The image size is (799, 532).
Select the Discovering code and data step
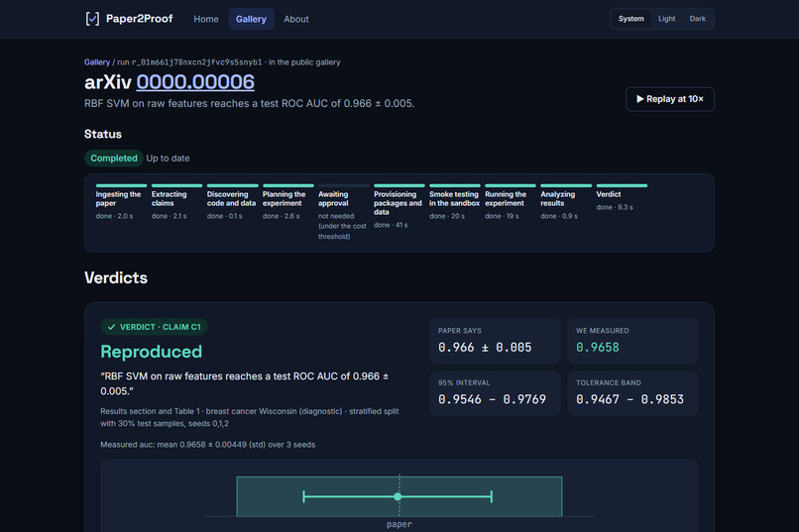point(232,202)
